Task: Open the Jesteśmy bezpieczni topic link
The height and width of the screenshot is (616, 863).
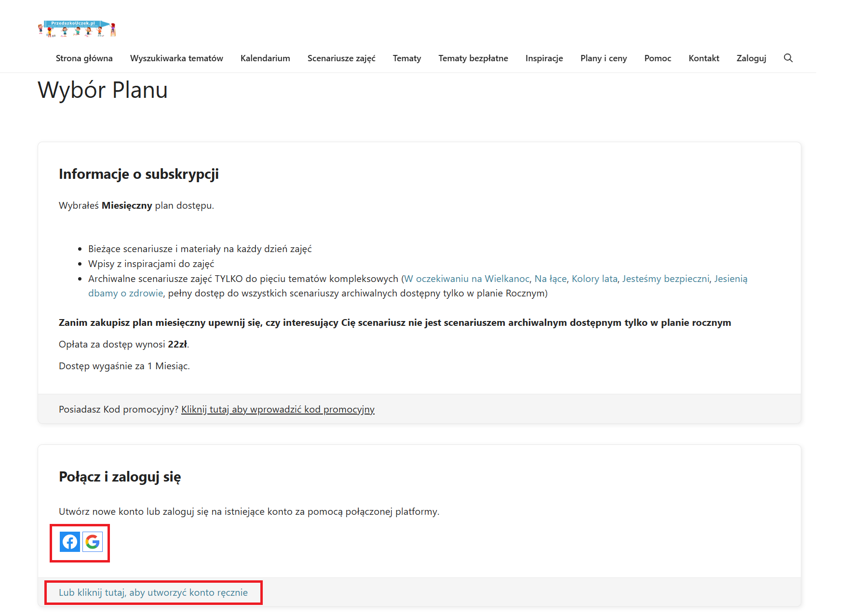Action: click(x=665, y=279)
